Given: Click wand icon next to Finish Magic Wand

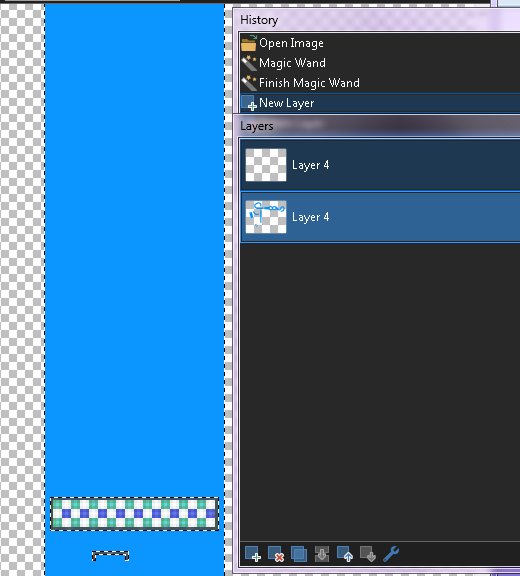Looking at the screenshot, I should pos(249,83).
